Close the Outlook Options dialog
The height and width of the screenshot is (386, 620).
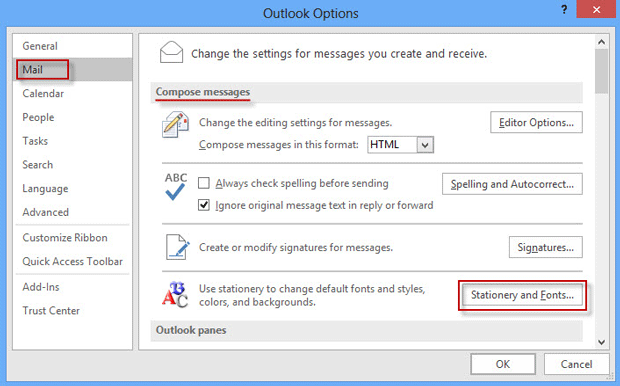pyautogui.click(x=596, y=9)
